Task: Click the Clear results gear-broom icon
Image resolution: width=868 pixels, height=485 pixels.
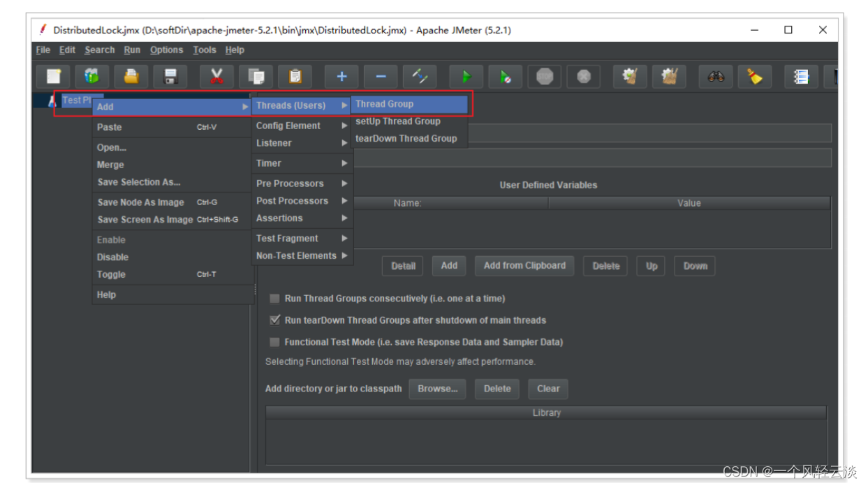Action: 630,76
